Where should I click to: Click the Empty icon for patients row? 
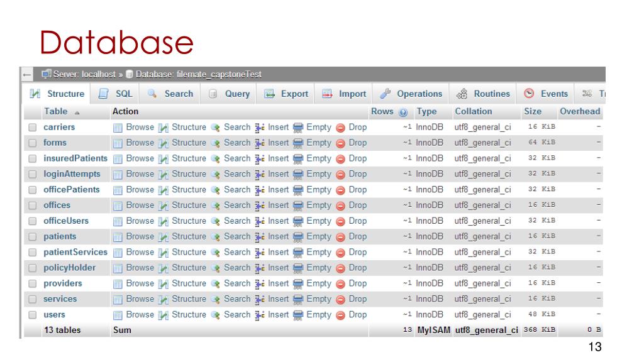click(x=298, y=237)
